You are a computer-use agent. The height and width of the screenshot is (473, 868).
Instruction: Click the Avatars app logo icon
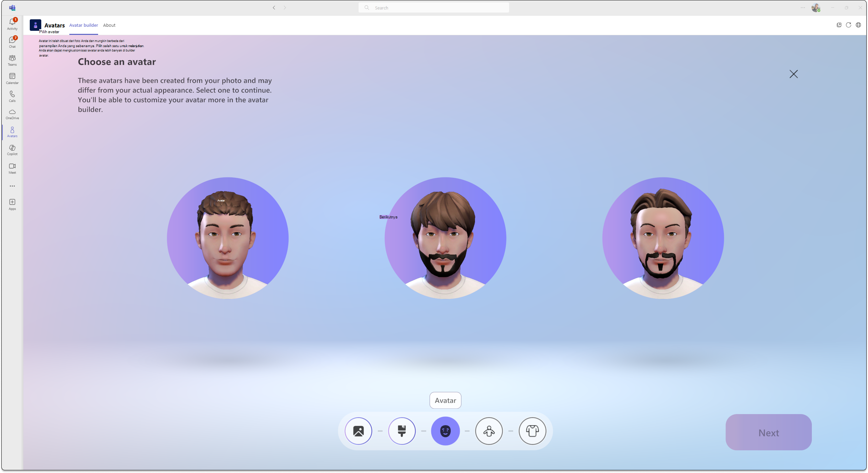click(x=35, y=25)
